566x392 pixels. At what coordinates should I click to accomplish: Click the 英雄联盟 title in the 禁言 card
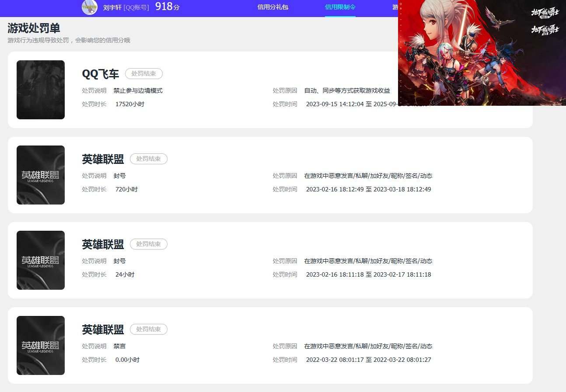103,330
